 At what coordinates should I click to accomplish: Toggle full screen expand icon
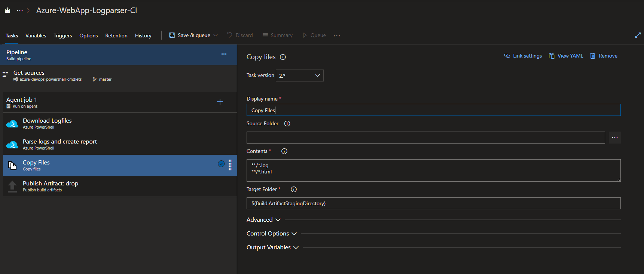pyautogui.click(x=638, y=35)
